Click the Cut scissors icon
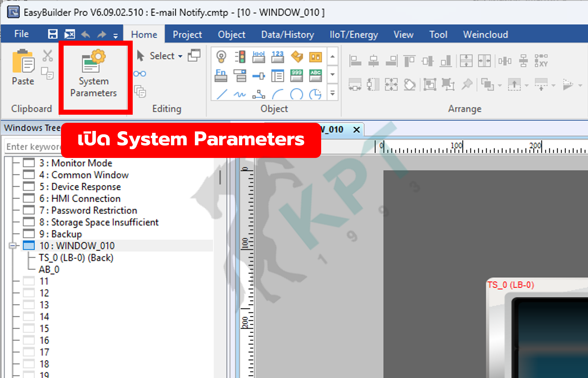This screenshot has width=588, height=378. coord(47,55)
